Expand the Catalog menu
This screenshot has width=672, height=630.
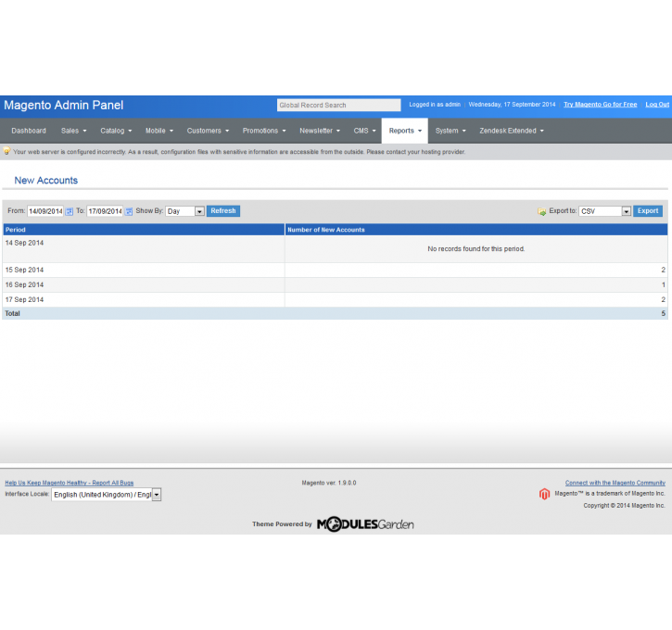[116, 131]
